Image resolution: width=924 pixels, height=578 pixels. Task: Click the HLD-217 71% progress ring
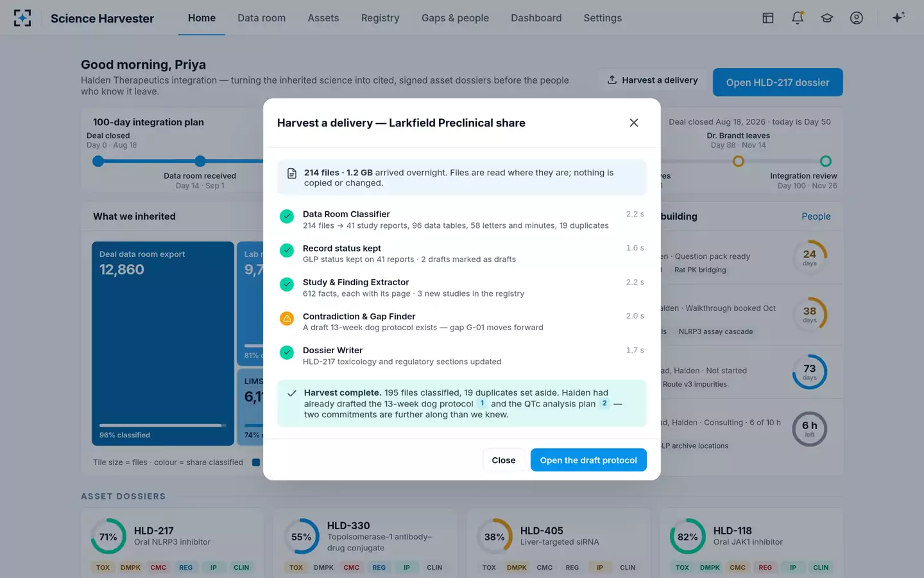pos(108,536)
